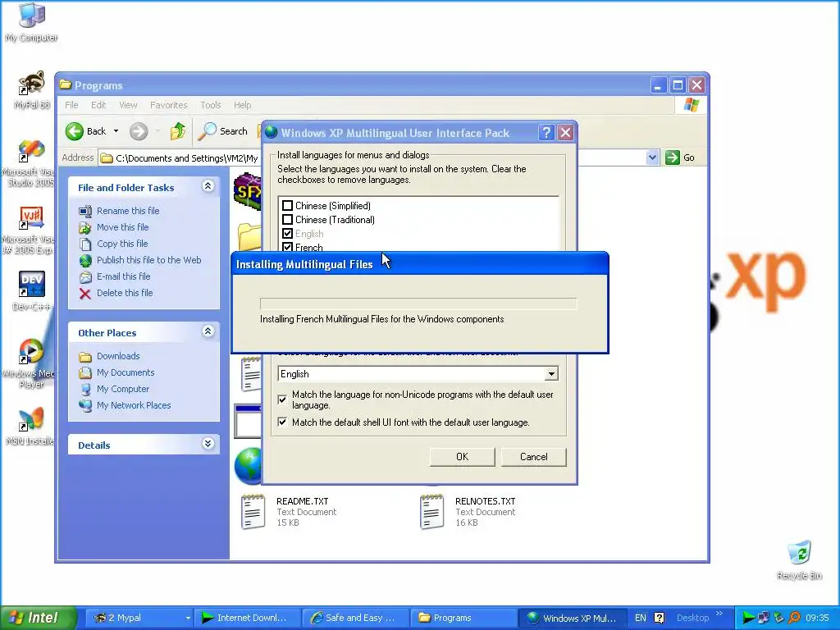The height and width of the screenshot is (630, 840).
Task: Collapse File and Folder Tasks panel
Action: coord(208,186)
